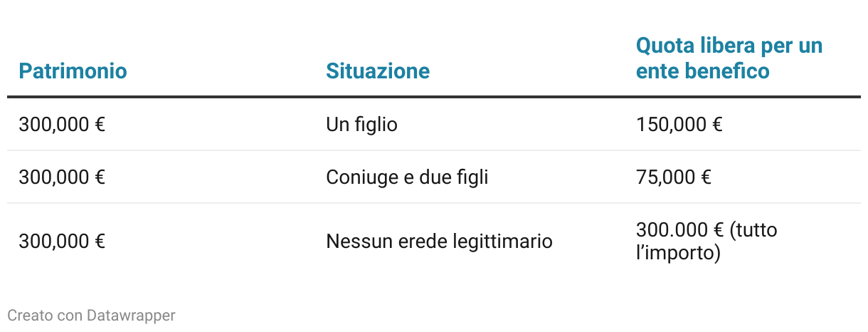Select the 150,000 € quota cell

[679, 125]
